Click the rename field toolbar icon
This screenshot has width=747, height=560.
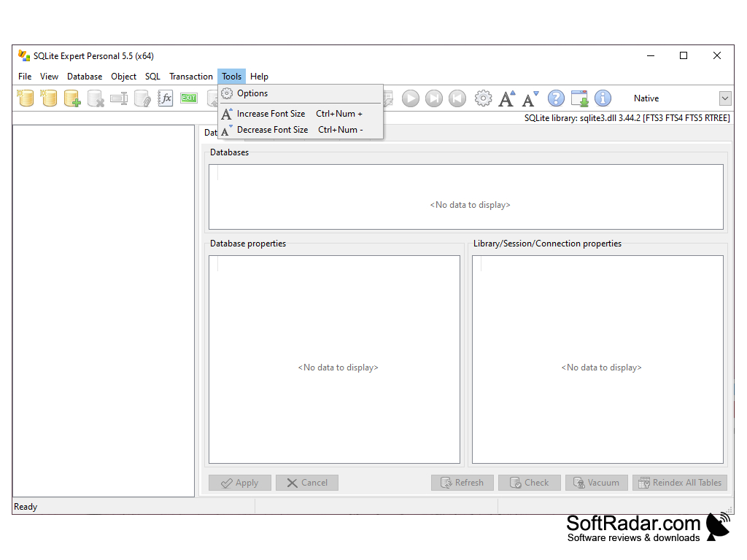(119, 98)
